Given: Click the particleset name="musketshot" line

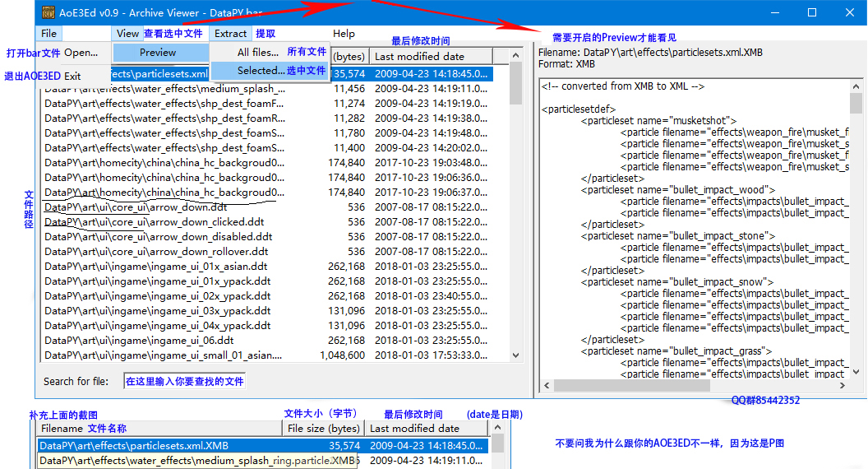Looking at the screenshot, I should 658,121.
